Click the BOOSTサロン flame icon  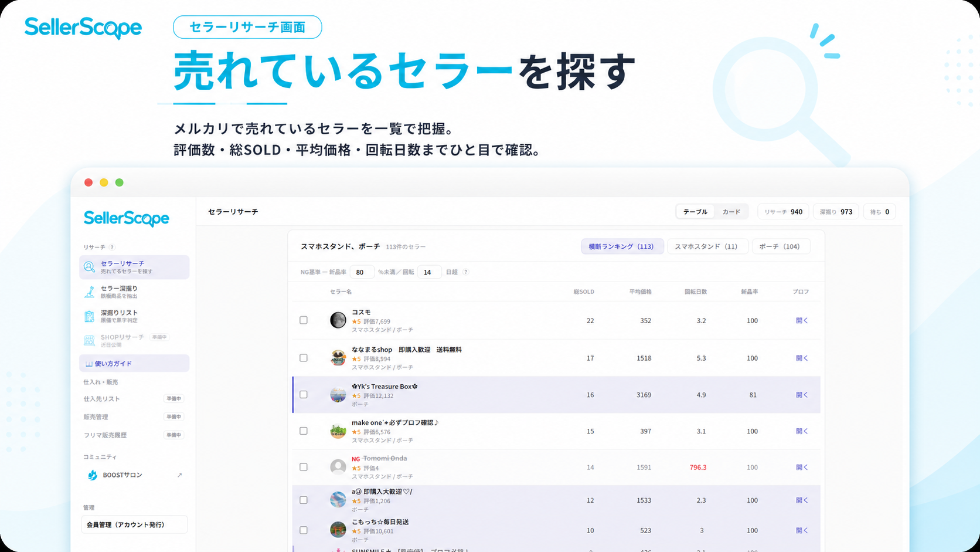93,475
